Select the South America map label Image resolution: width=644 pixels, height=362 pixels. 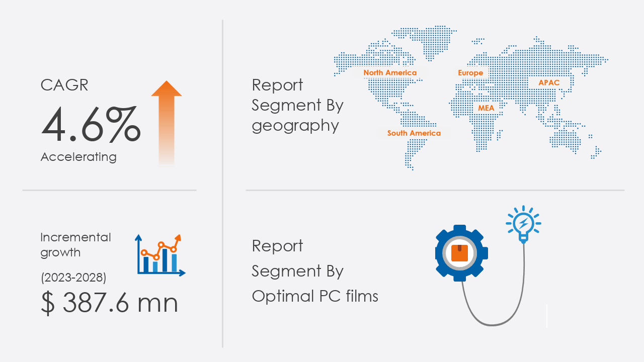tap(414, 133)
